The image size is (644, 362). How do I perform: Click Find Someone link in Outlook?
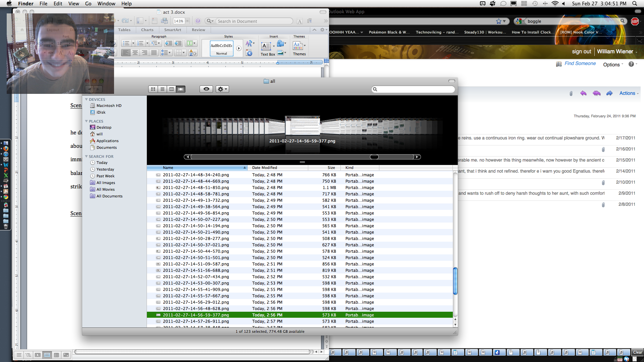580,64
